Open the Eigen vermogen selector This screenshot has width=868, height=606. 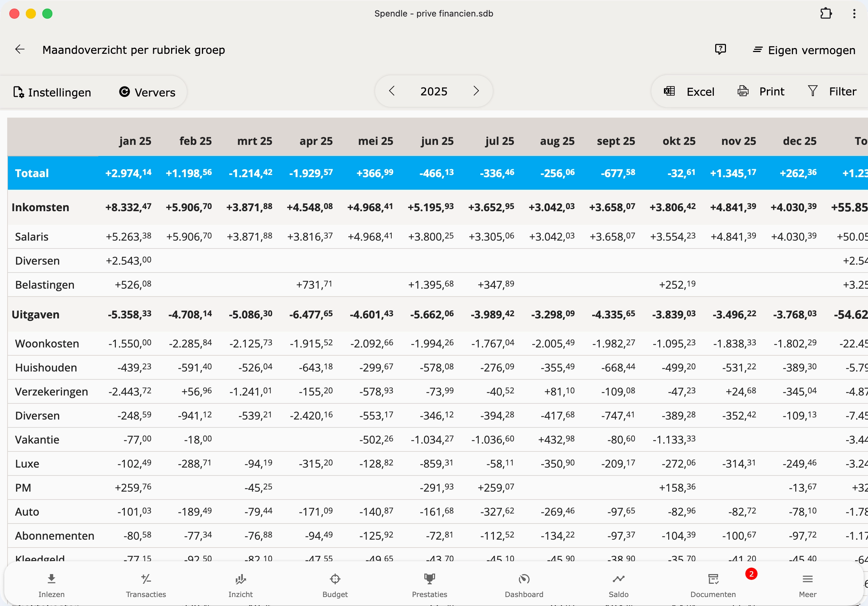(804, 50)
